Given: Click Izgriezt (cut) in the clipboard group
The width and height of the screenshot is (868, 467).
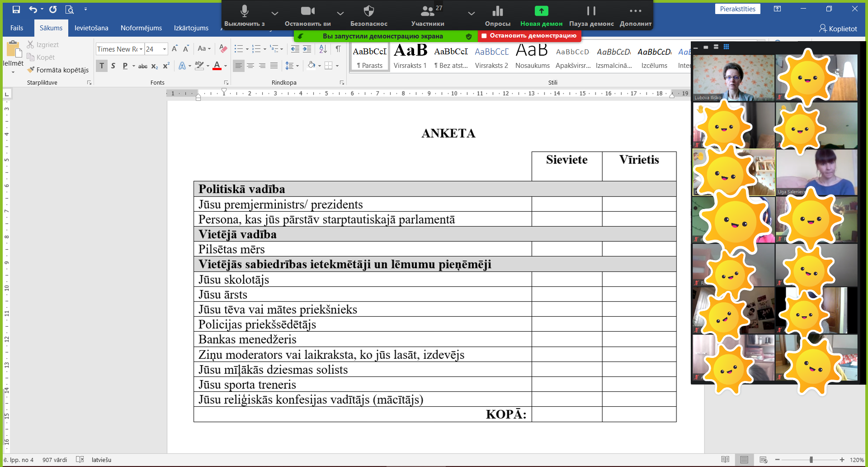Looking at the screenshot, I should click(x=42, y=44).
